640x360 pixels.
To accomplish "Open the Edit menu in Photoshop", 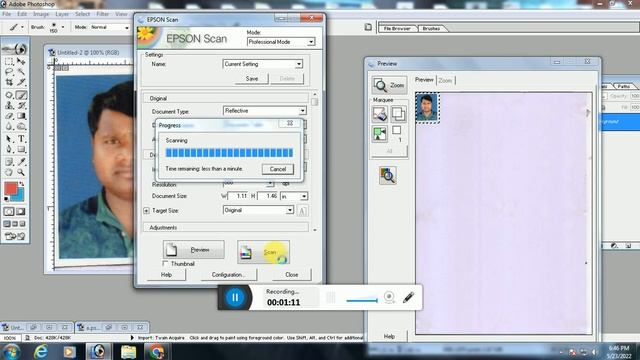I will tap(22, 14).
